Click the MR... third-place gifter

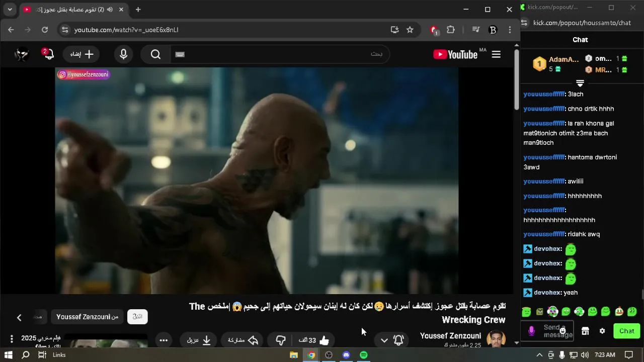click(606, 70)
